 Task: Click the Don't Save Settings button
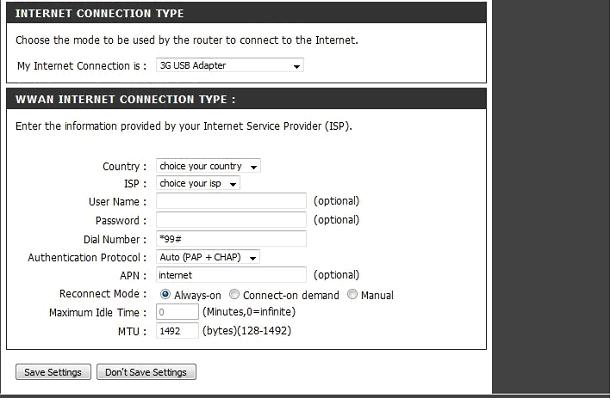pos(146,372)
